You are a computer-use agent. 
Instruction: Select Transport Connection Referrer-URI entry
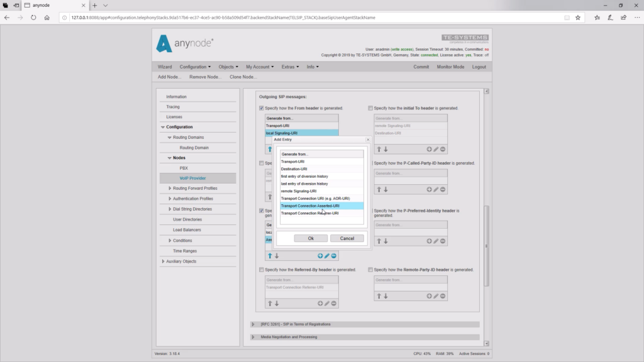click(x=322, y=214)
